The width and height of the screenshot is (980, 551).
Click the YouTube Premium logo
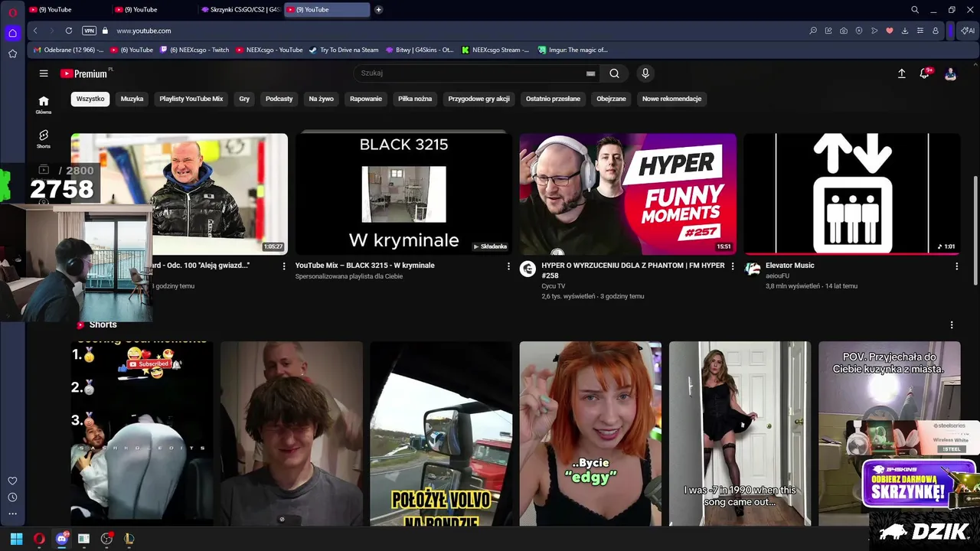(86, 73)
